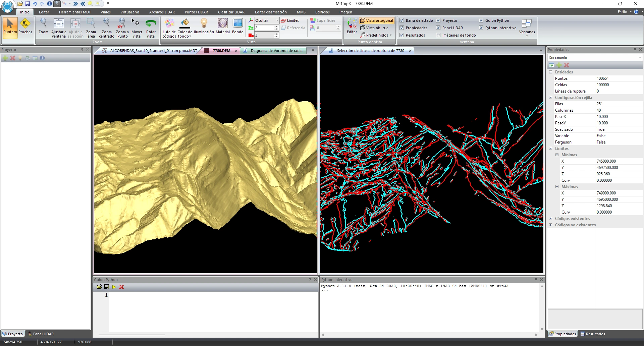The width and height of the screenshot is (644, 346).
Task: Toggle Barra de estado checkbox
Action: (401, 20)
